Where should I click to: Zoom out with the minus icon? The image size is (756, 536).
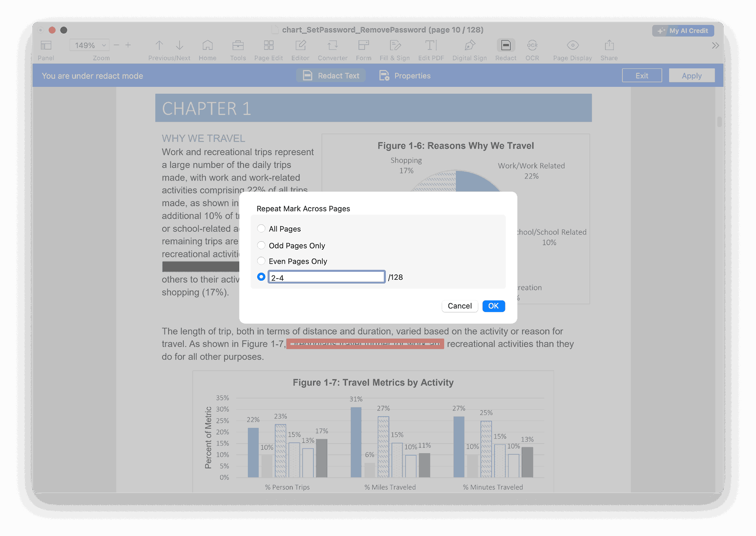[116, 45]
